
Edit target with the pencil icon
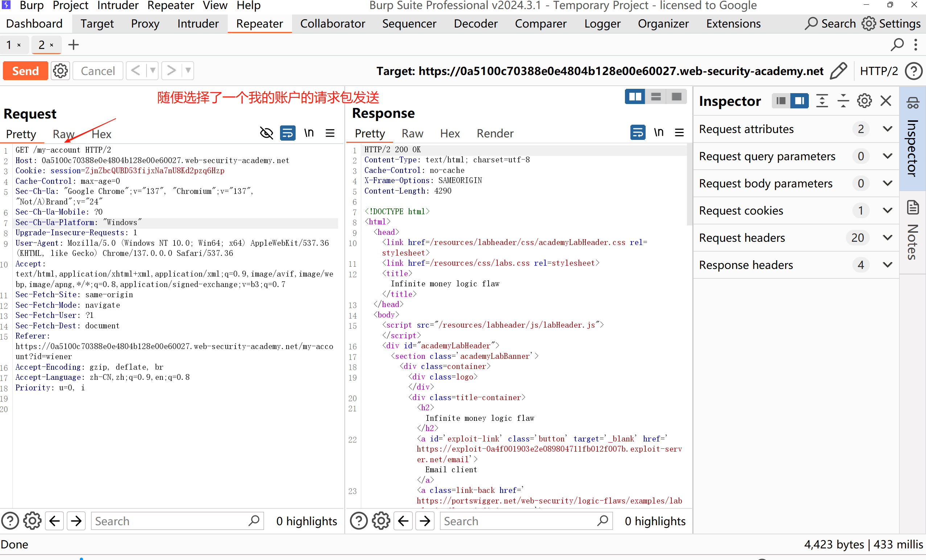839,71
